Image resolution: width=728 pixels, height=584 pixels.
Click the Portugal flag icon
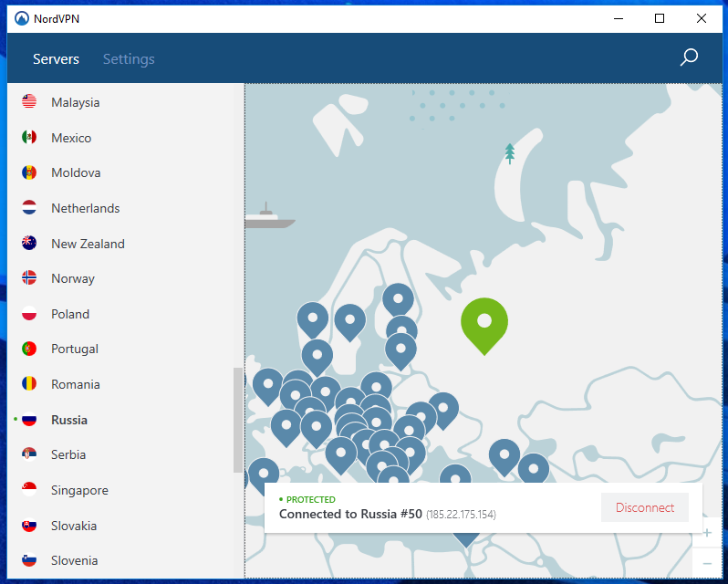pos(29,349)
